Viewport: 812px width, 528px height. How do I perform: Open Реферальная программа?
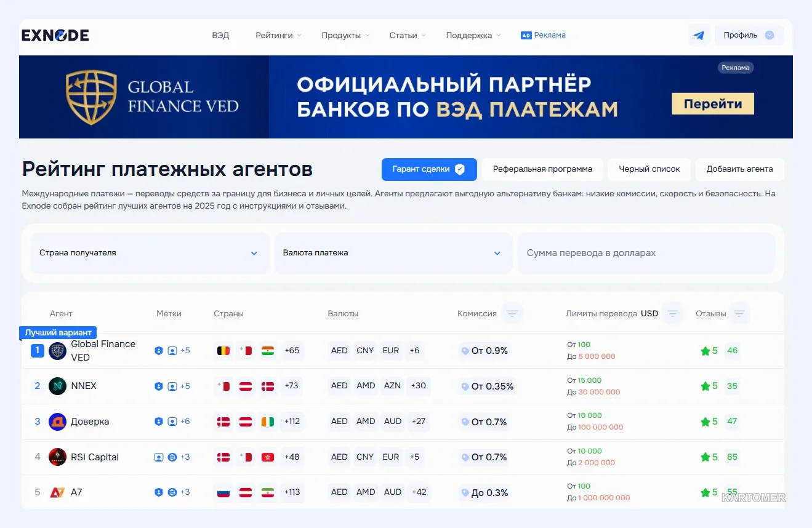coord(542,169)
